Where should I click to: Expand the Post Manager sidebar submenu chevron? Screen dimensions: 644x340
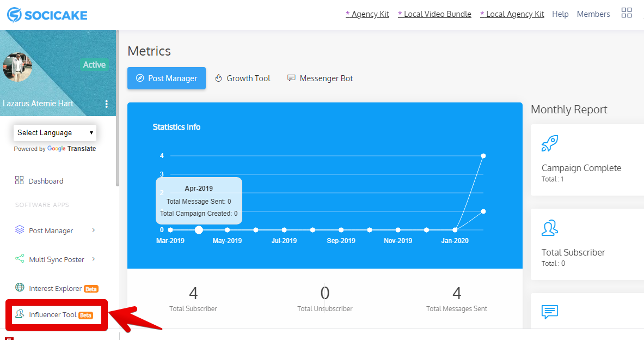tap(94, 230)
